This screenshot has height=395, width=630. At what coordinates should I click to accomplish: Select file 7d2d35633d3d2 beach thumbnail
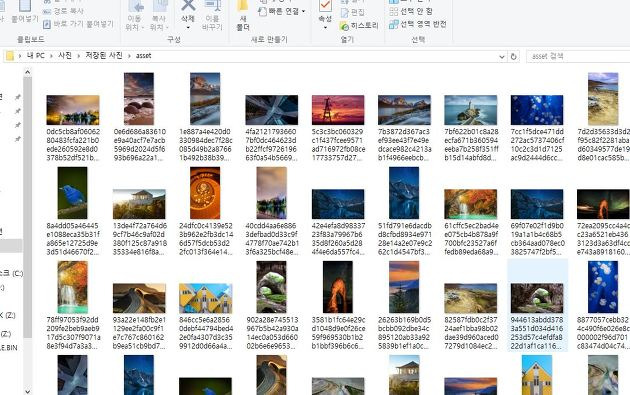click(603, 99)
